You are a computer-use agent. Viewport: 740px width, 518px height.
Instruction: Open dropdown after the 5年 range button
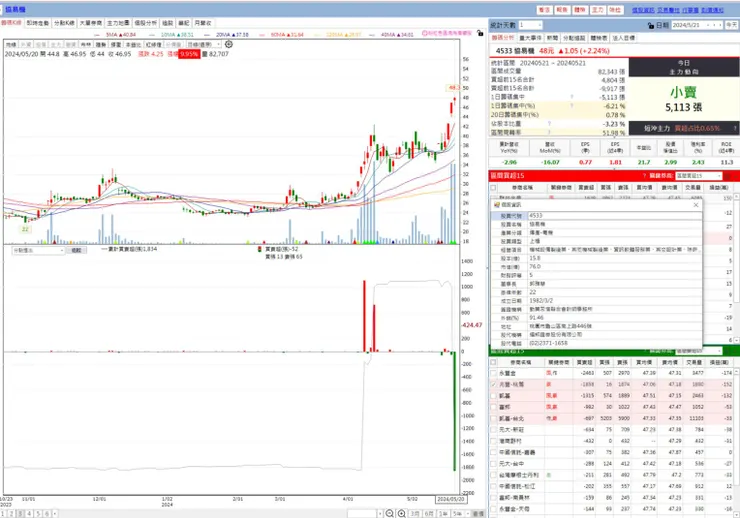467,514
